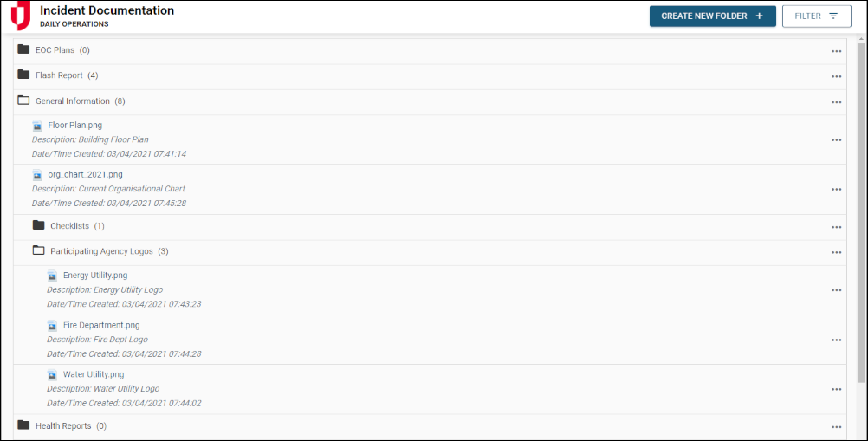Click the org_chart_2021.png file icon
This screenshot has height=441, width=868.
click(x=37, y=175)
